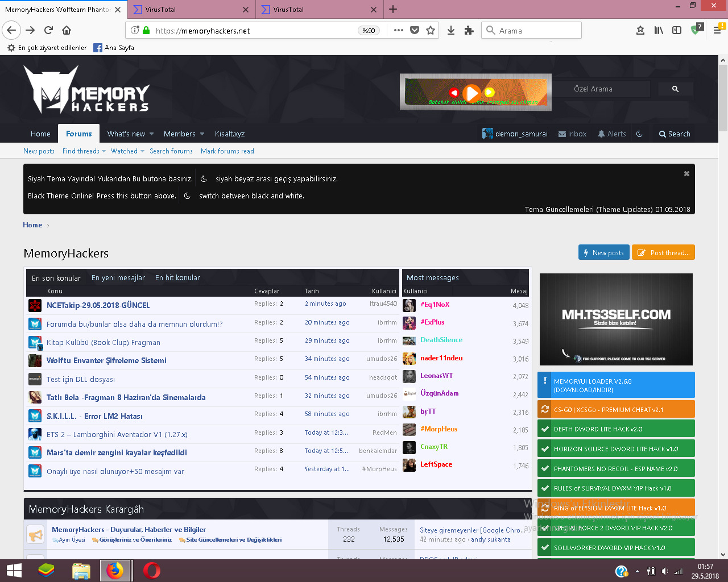This screenshot has height=582, width=728.
Task: Open MEMORYUI LOADER V2.6.8 download button
Action: point(616,385)
